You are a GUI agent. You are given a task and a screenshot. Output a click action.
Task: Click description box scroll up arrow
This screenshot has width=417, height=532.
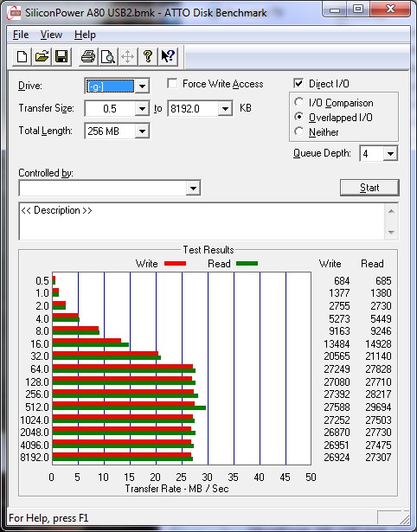point(391,211)
